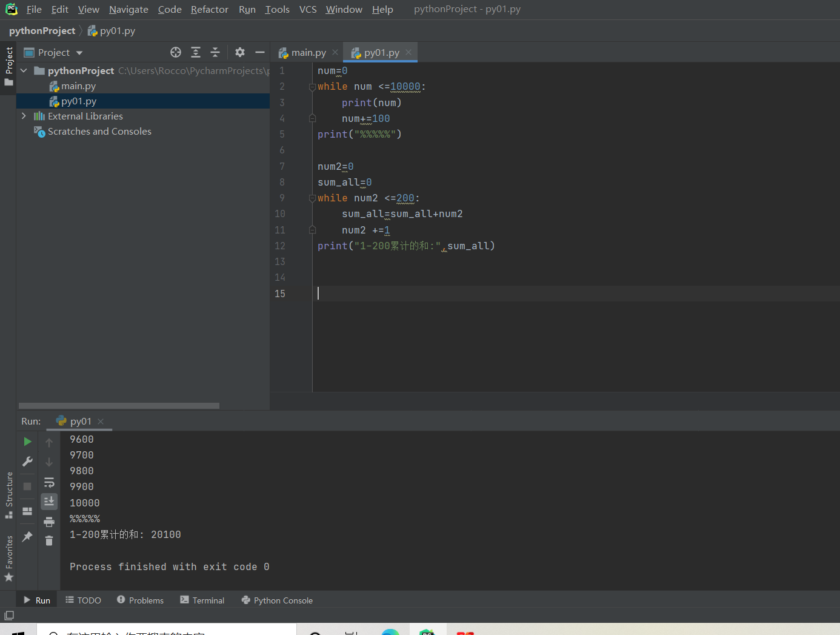Fold the while loop at line 2
The height and width of the screenshot is (635, 840).
pos(312,87)
